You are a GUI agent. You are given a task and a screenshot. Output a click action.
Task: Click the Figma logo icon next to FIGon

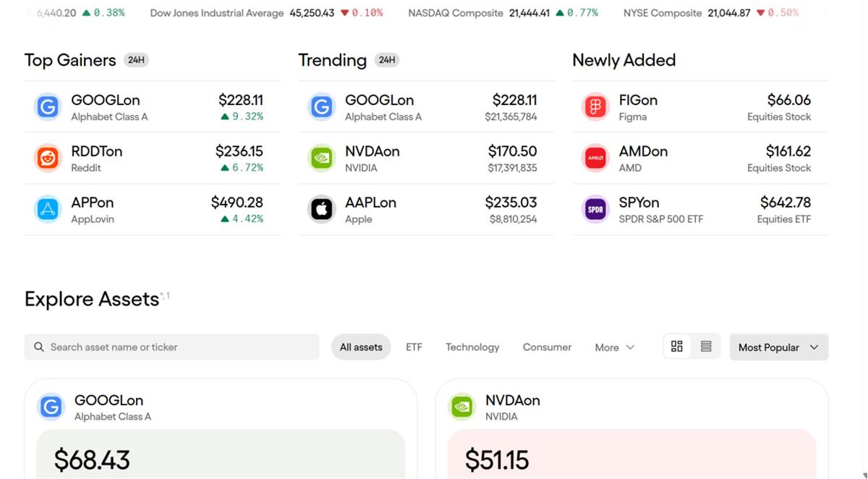point(596,107)
